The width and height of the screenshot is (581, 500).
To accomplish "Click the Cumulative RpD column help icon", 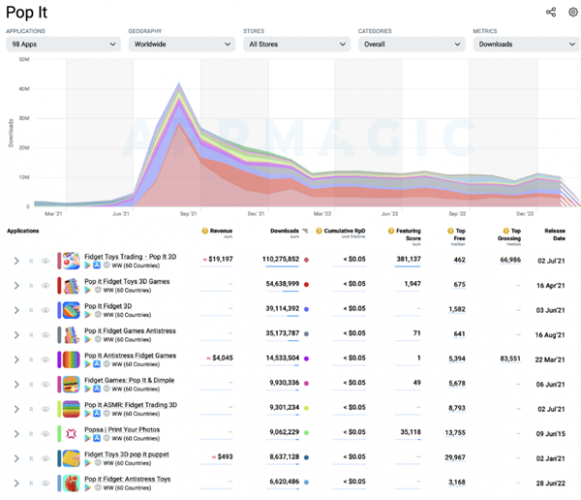I will tap(319, 231).
